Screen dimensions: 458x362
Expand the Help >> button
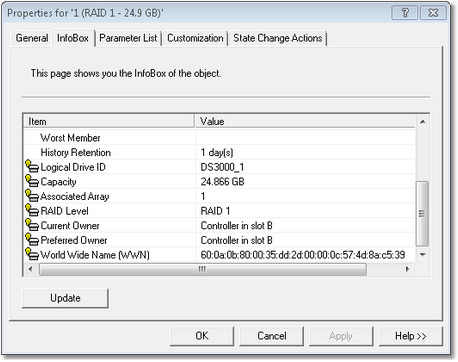point(411,336)
